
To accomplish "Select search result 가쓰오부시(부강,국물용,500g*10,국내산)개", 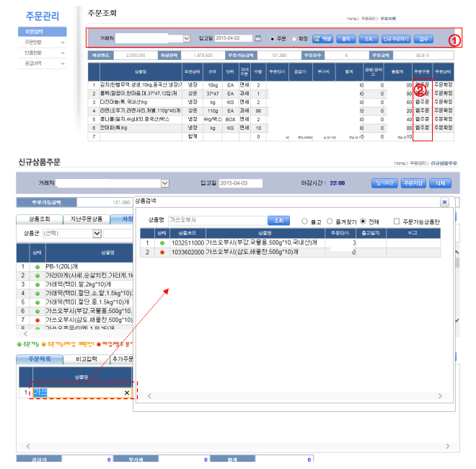I will pos(290,243).
